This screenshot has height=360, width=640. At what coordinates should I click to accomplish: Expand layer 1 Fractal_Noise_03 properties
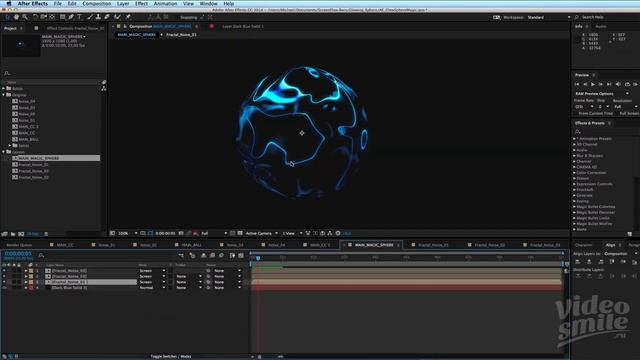(x=26, y=271)
